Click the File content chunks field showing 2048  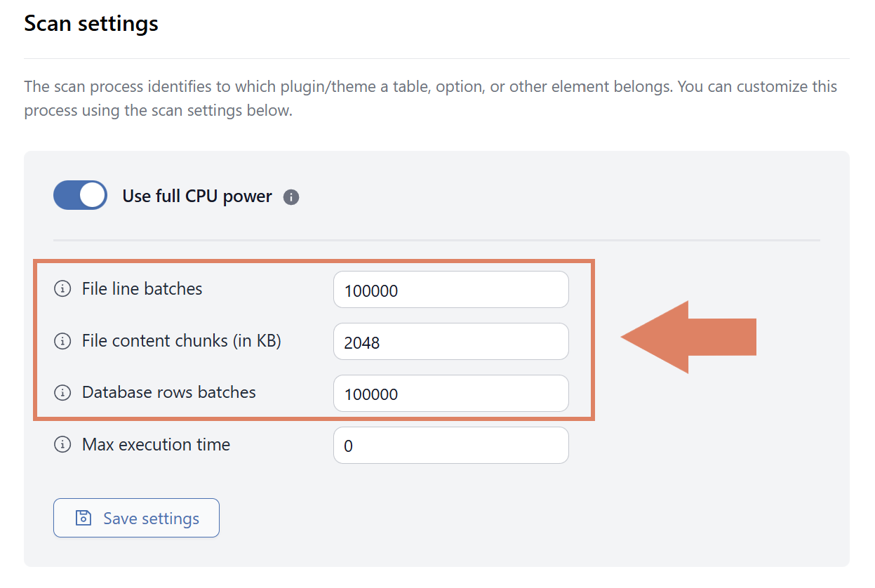coord(450,342)
